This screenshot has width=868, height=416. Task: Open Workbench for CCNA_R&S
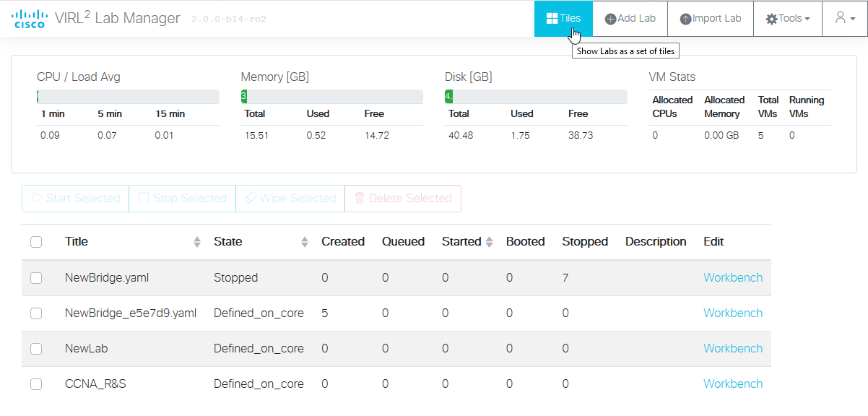click(733, 383)
